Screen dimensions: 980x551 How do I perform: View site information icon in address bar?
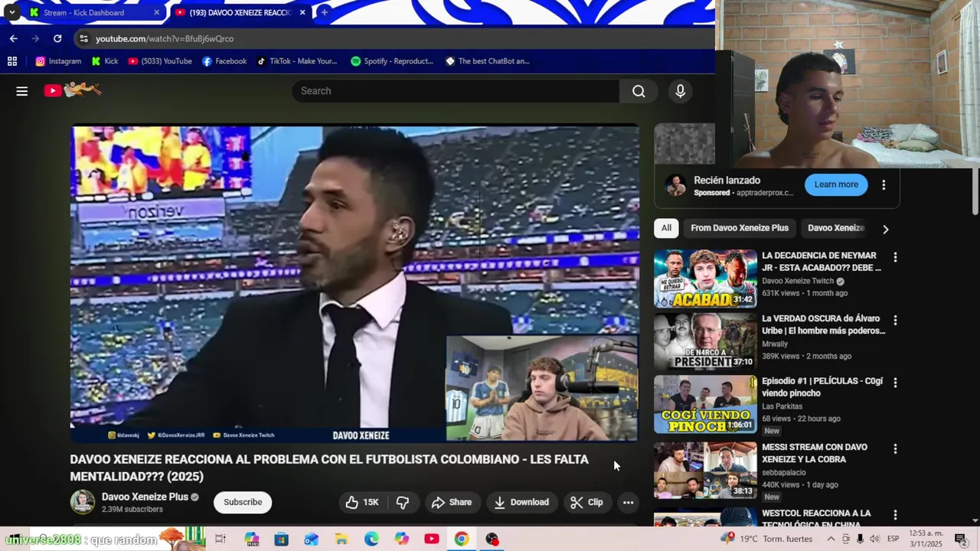point(83,38)
